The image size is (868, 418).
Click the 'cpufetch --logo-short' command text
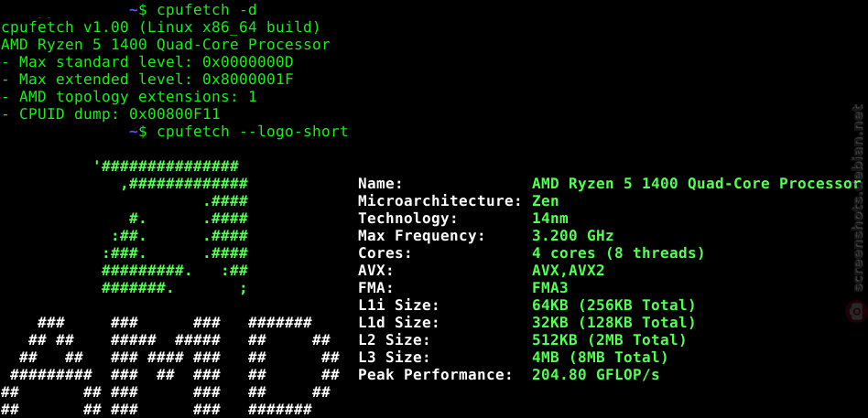(x=253, y=132)
